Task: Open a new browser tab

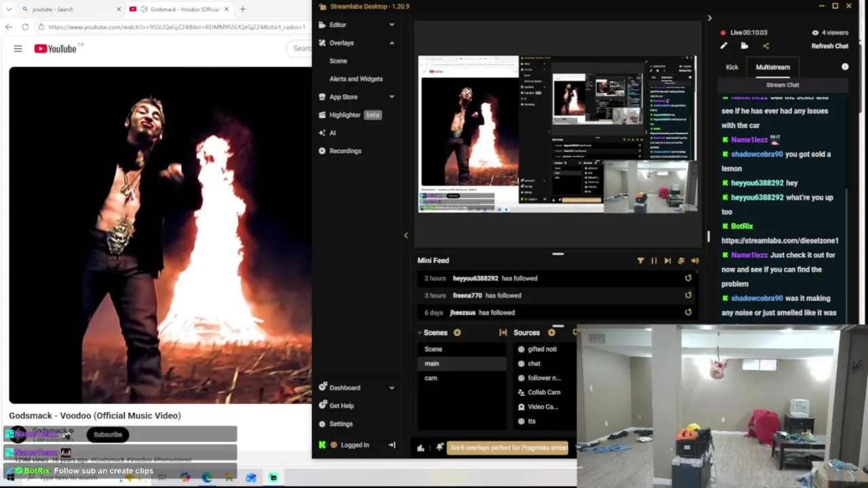Action: coord(242,9)
